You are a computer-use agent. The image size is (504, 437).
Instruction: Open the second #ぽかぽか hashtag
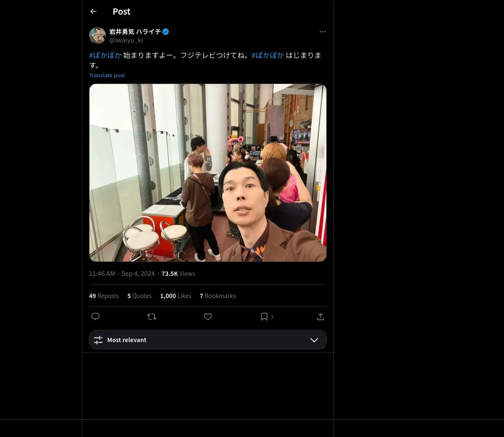pyautogui.click(x=268, y=55)
